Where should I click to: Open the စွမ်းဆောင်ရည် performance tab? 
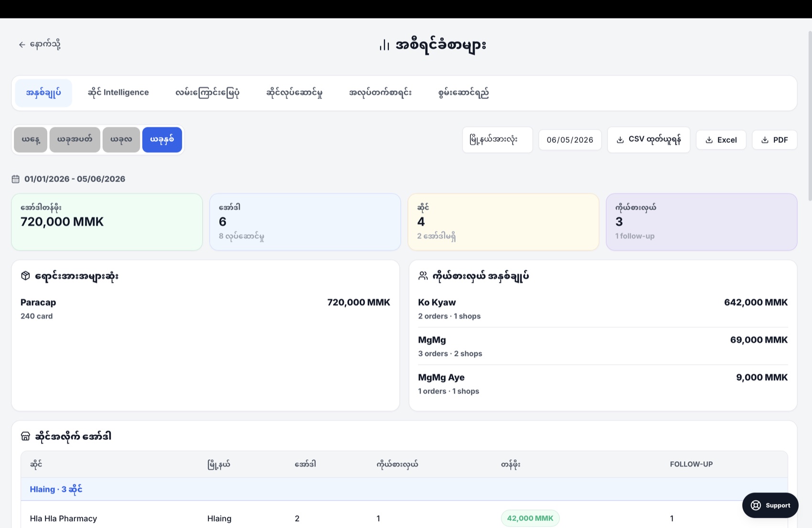point(463,93)
